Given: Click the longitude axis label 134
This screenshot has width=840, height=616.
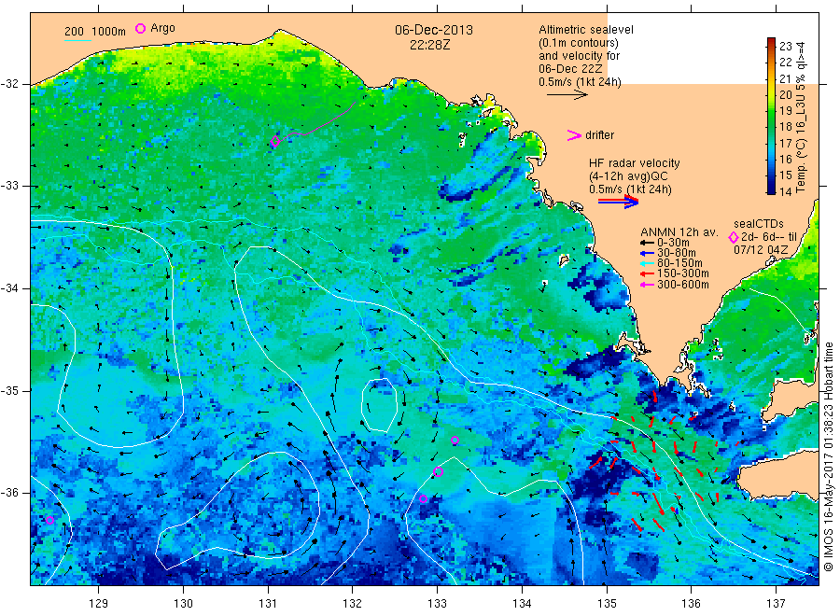Looking at the screenshot, I should point(522,603).
